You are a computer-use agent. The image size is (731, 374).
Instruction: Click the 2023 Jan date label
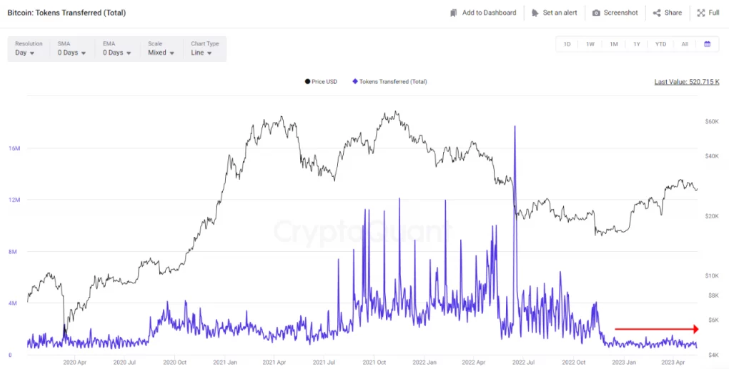[x=624, y=362]
